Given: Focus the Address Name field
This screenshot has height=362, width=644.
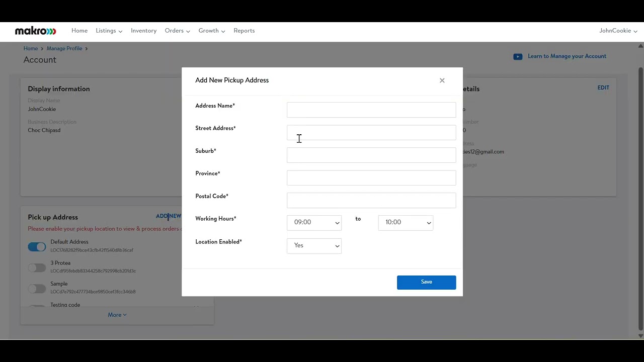Looking at the screenshot, I should 371,110.
